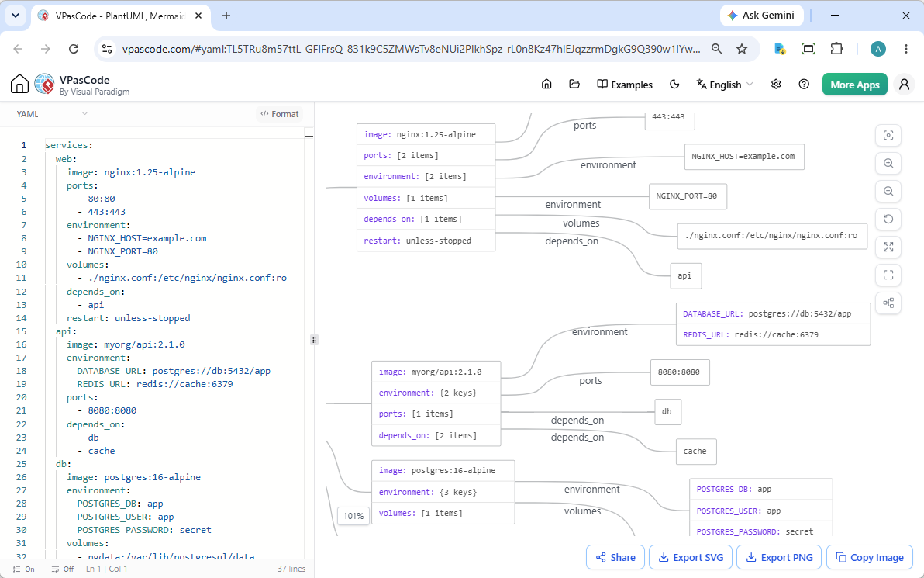924x578 pixels.
Task: Open Chrome three-dot menu
Action: pos(906,49)
